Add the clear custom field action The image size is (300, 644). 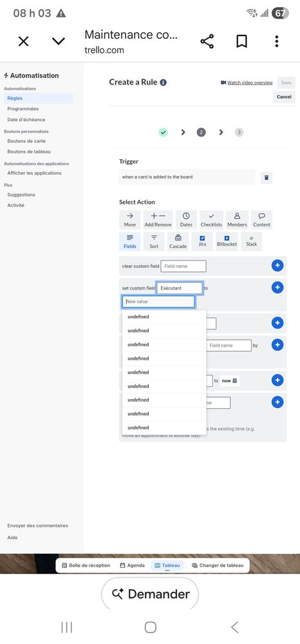[x=277, y=266]
